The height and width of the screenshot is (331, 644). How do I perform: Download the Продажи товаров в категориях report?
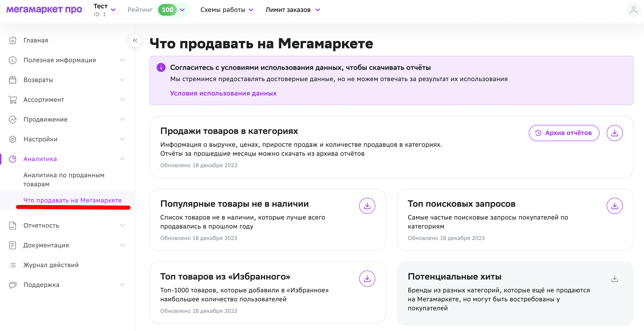[x=615, y=133]
